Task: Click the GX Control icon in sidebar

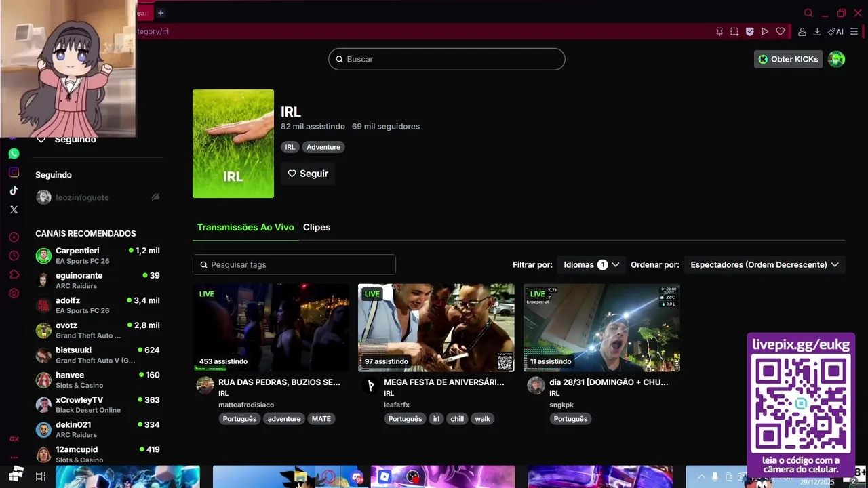Action: coord(14,439)
